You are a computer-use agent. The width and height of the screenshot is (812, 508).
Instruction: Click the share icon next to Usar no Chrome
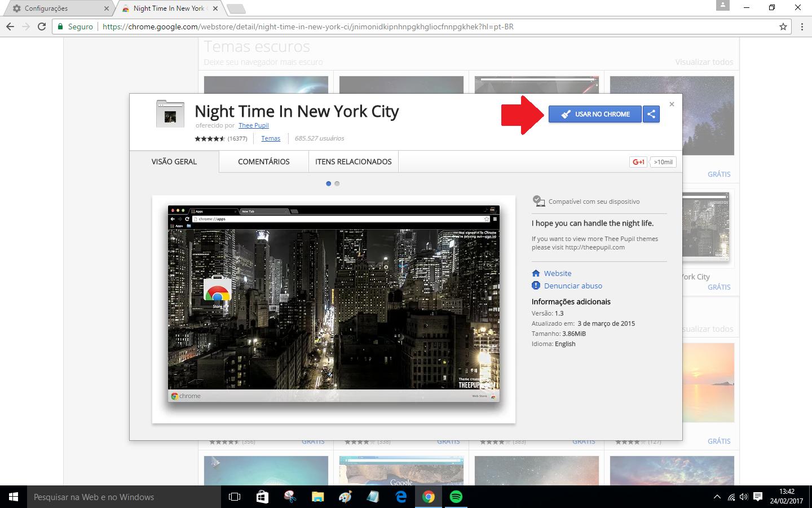651,114
